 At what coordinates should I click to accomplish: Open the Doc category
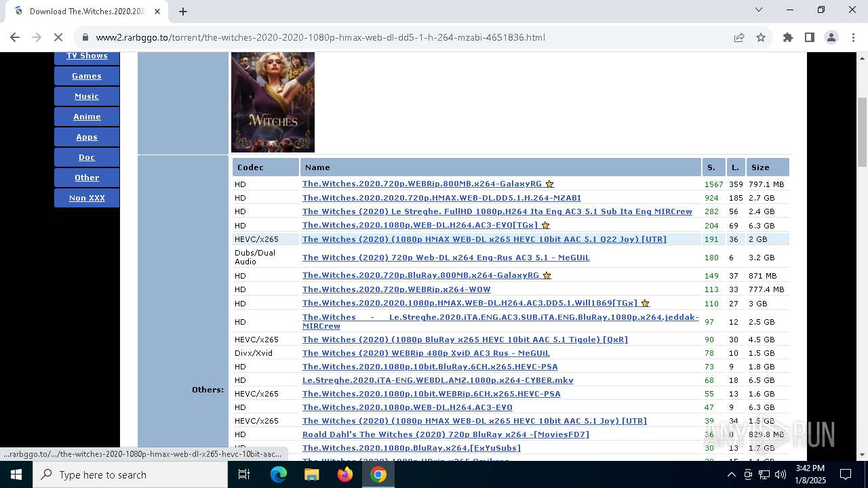point(87,157)
